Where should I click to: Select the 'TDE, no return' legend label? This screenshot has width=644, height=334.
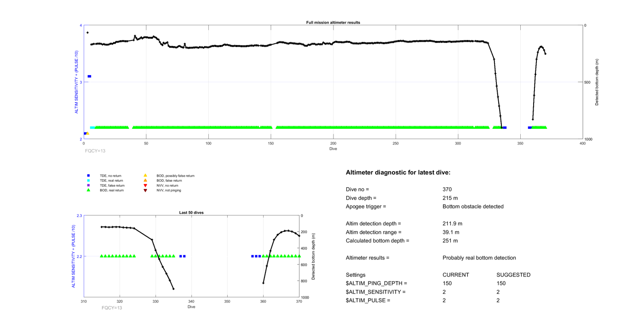coord(110,176)
